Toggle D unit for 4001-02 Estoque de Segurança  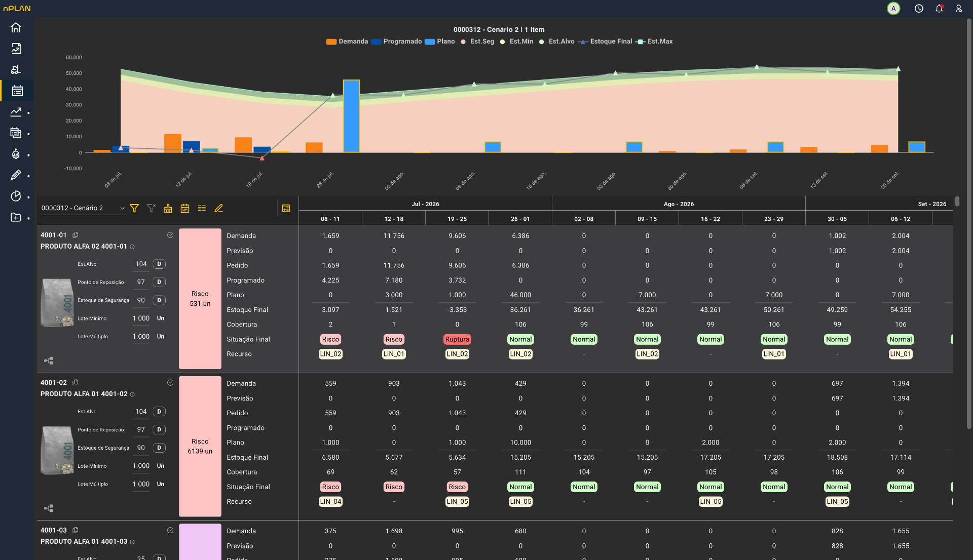159,448
